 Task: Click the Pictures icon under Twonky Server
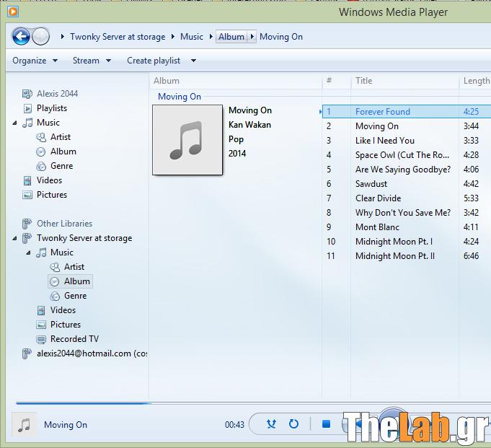(41, 325)
